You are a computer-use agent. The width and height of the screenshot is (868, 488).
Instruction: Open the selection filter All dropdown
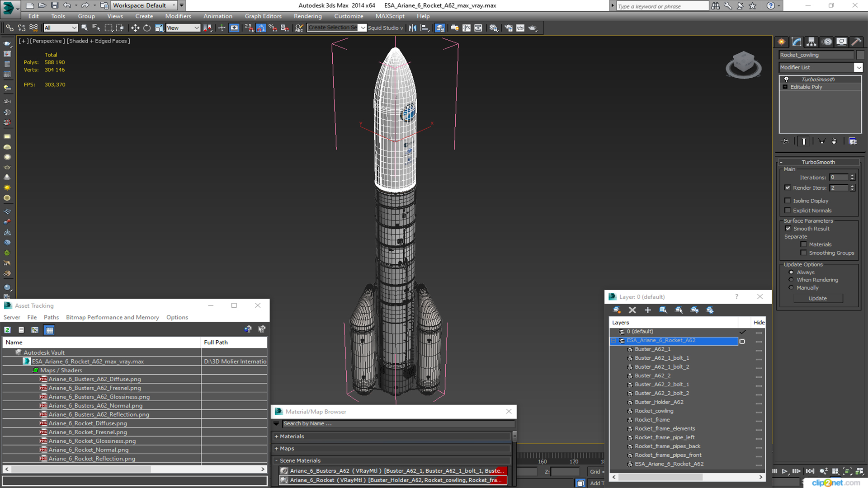[x=61, y=28]
